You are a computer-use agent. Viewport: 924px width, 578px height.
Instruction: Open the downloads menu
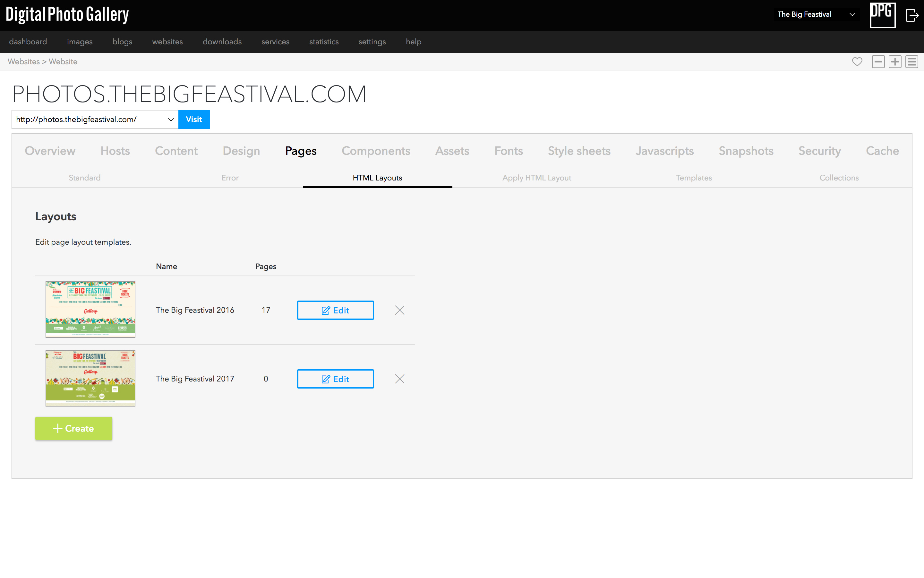(222, 42)
